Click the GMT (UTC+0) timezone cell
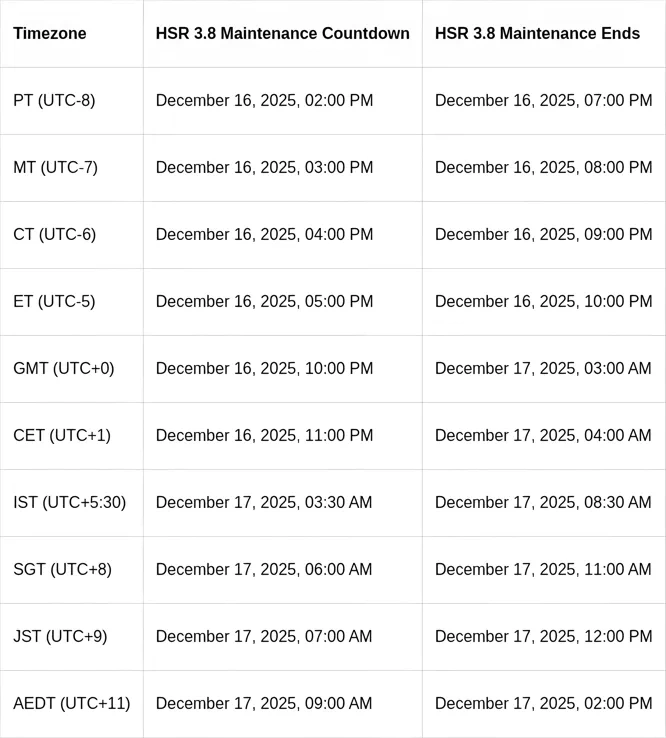666x738 pixels. pyautogui.click(x=64, y=369)
